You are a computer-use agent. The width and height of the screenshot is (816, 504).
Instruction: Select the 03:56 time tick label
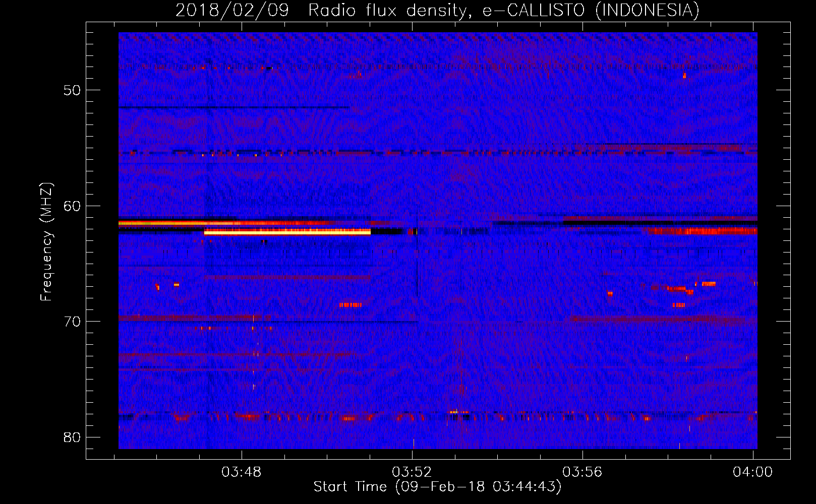click(x=582, y=472)
